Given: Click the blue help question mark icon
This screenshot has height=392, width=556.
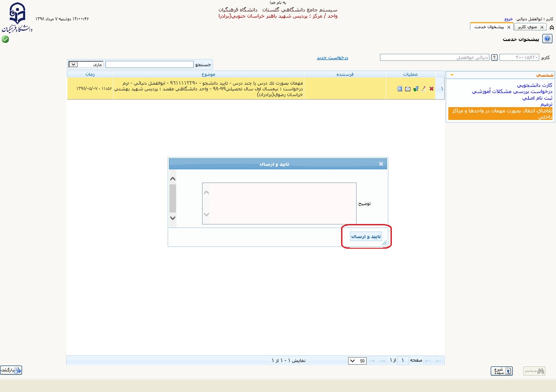Looking at the screenshot, I should coord(547,39).
